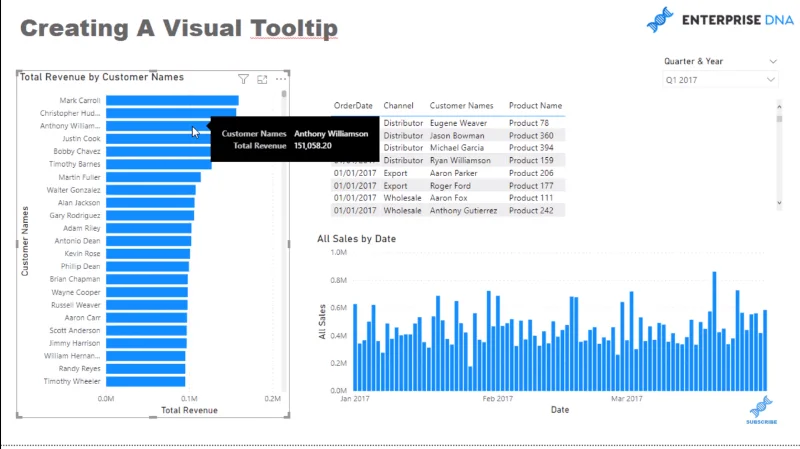800x449 pixels.
Task: Collapse the Quarter & Year slicer header chevron
Action: [x=773, y=61]
